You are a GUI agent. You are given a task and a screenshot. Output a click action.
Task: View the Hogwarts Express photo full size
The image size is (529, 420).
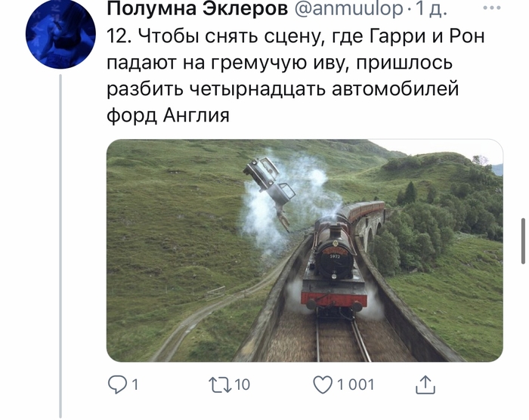point(305,250)
